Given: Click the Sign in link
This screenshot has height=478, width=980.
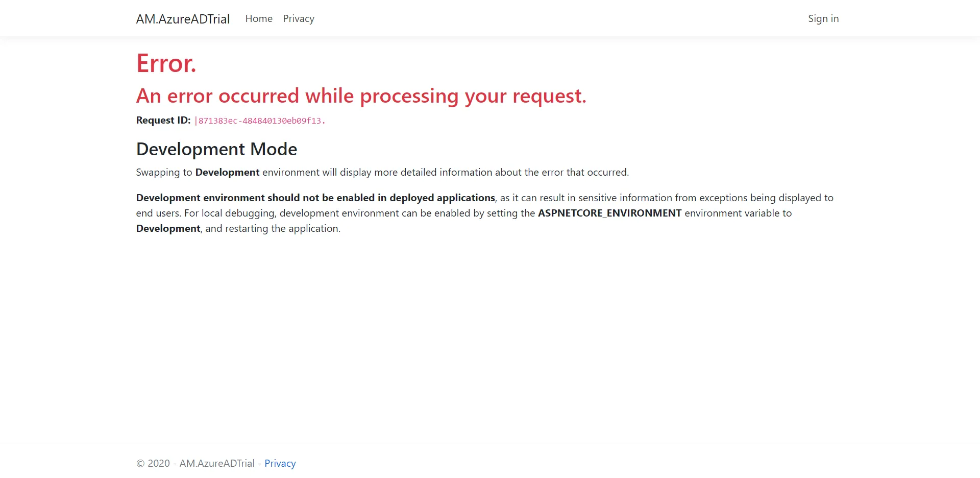Looking at the screenshot, I should click(x=823, y=18).
